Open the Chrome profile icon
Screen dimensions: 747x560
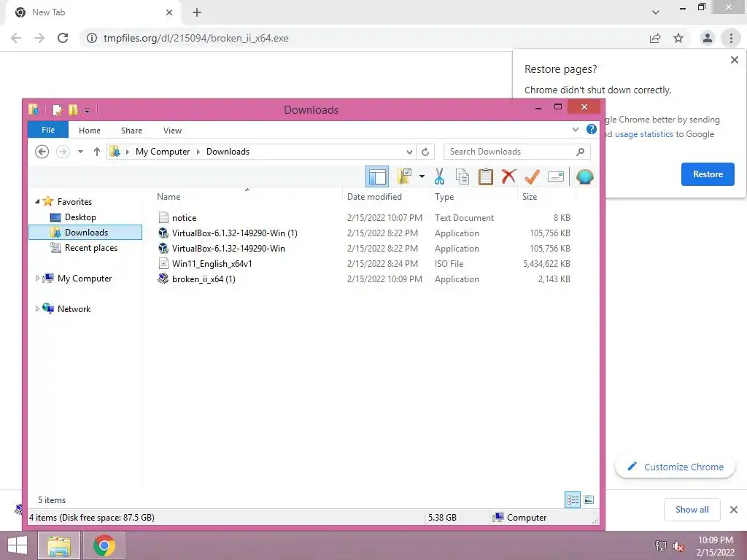coord(708,38)
